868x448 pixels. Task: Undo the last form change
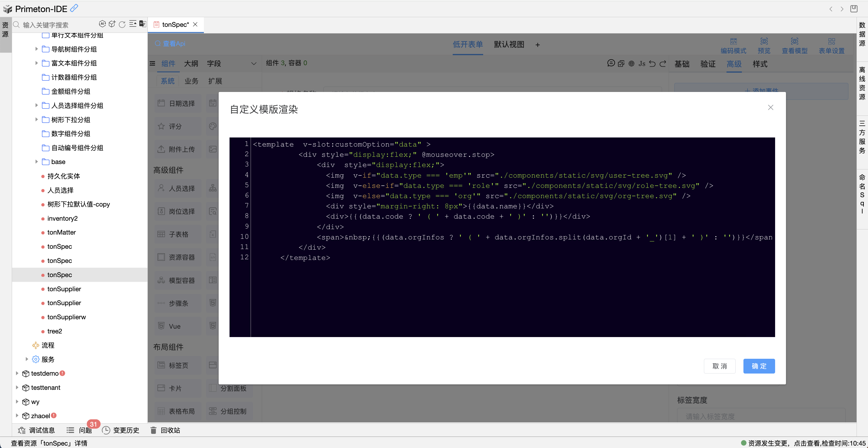(652, 63)
